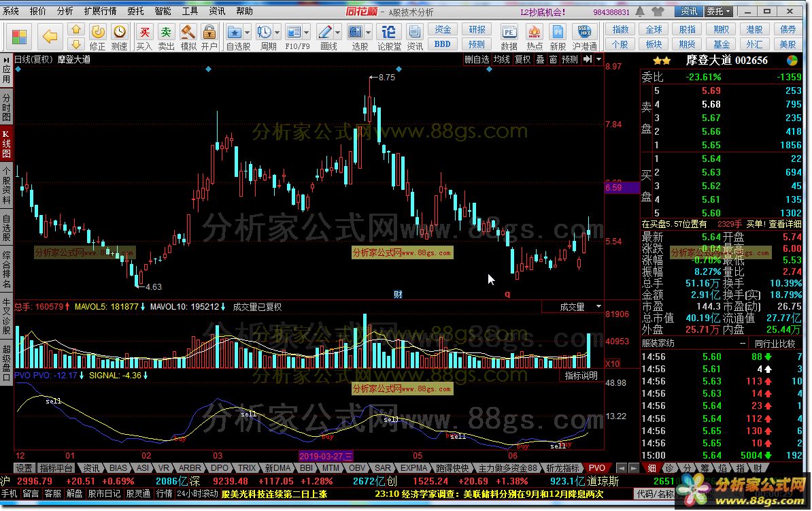Viewport: 812px width, 511px height.
Task: Open the 资讯 news document icon
Action: [x=415, y=32]
